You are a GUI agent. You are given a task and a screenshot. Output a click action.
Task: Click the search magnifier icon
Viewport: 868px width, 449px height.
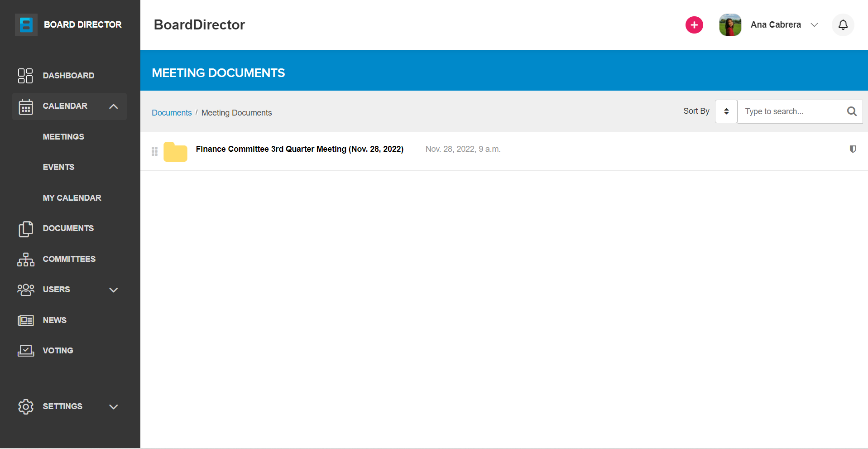(851, 111)
